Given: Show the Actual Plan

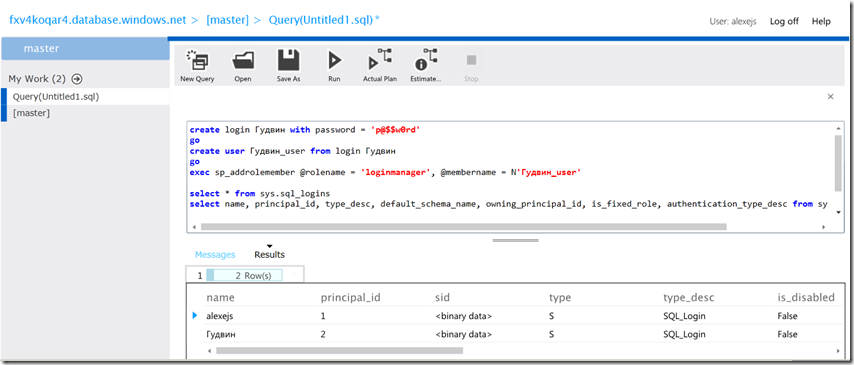Looking at the screenshot, I should click(380, 66).
